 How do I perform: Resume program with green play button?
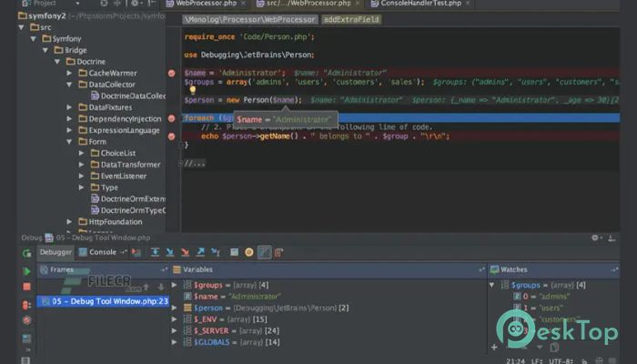click(26, 271)
